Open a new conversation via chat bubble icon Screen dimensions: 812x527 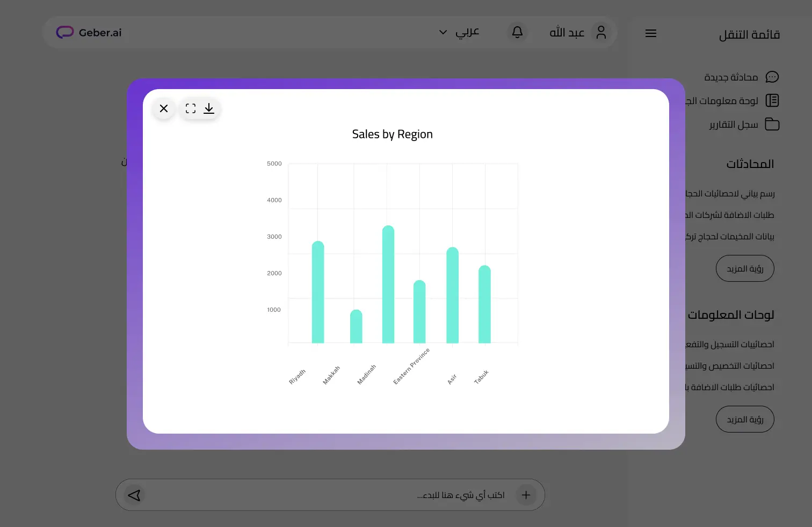pos(772,77)
